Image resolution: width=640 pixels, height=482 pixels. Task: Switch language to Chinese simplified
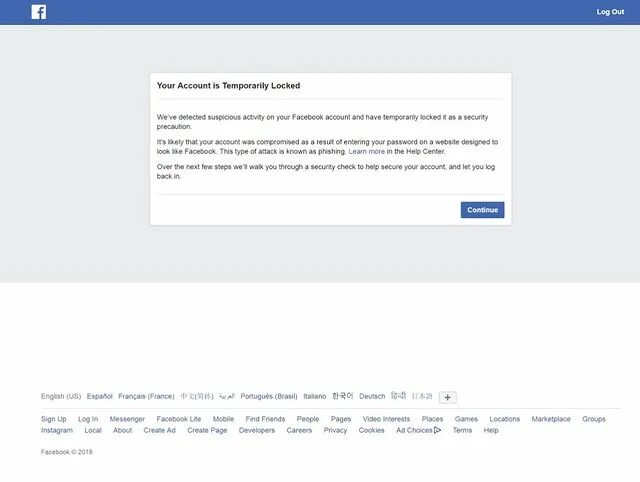pos(197,396)
